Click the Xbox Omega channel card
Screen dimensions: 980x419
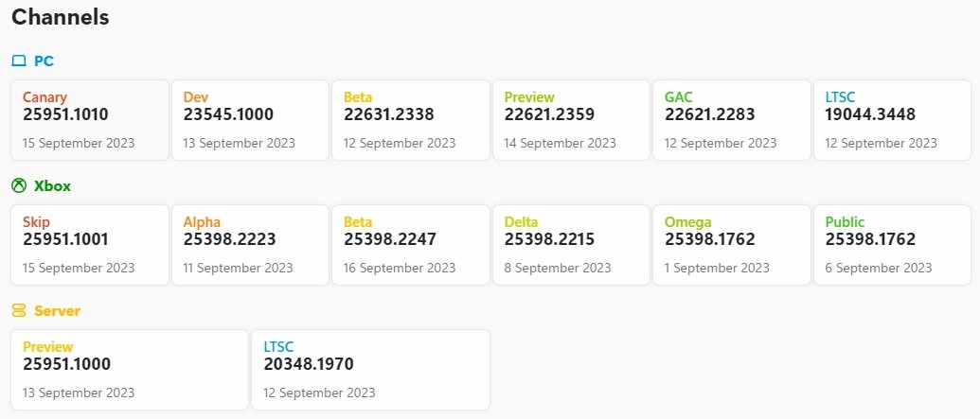(732, 245)
